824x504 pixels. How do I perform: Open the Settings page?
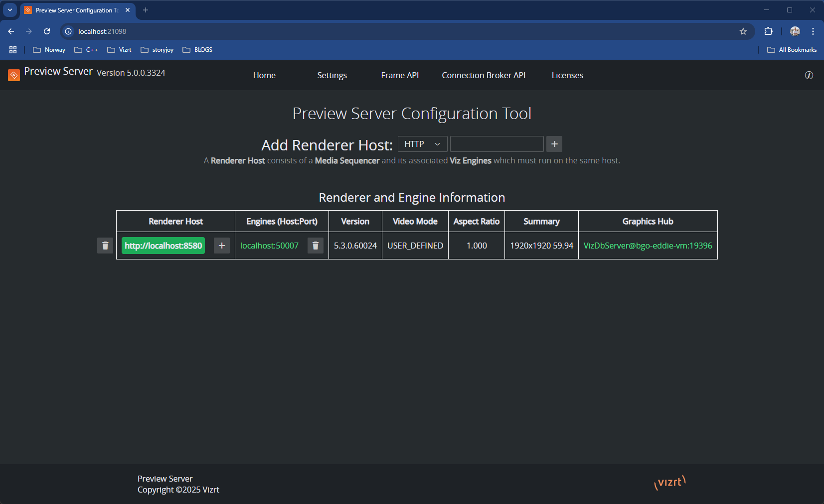332,75
